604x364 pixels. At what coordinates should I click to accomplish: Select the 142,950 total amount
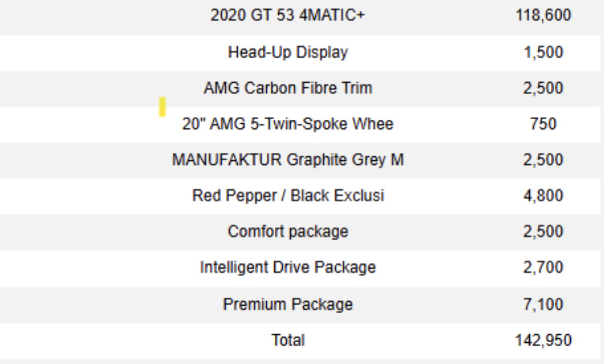[543, 340]
